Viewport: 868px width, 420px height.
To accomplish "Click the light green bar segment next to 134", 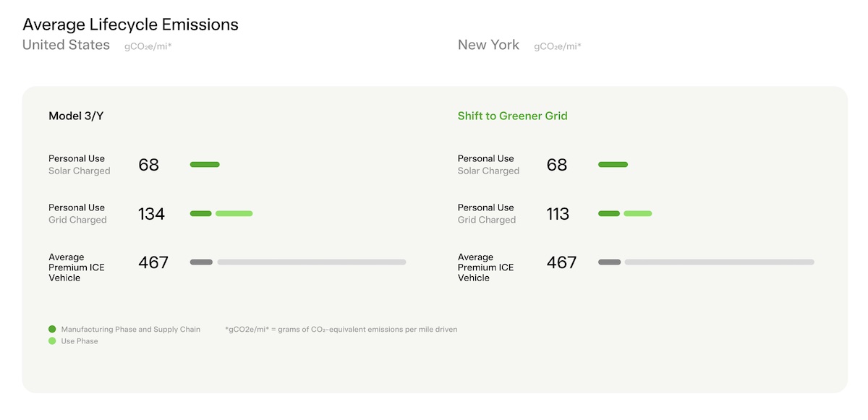I will click(x=234, y=213).
